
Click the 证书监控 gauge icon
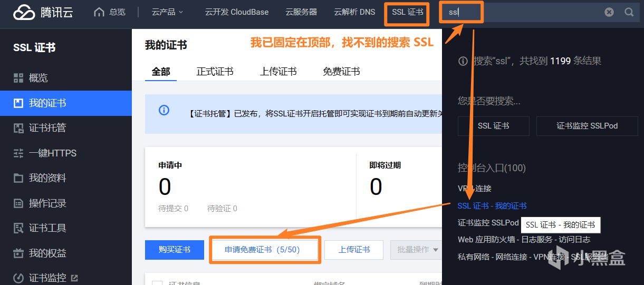pos(18,278)
